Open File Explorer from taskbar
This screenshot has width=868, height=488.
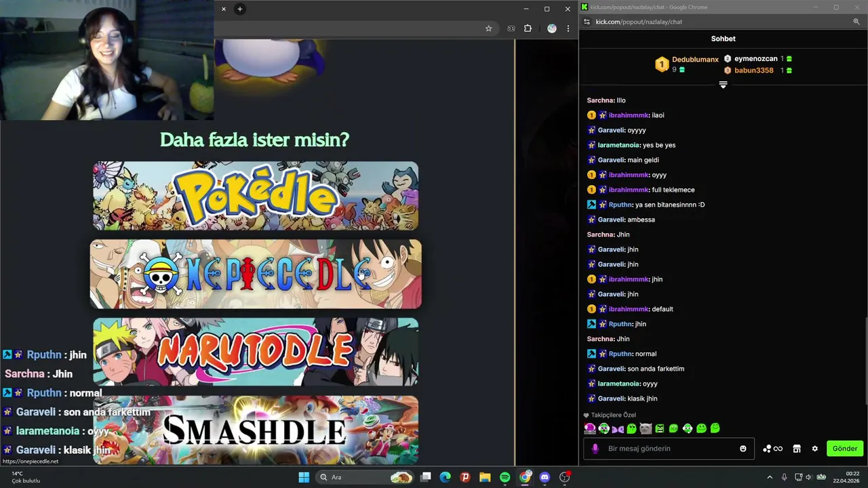click(x=485, y=477)
